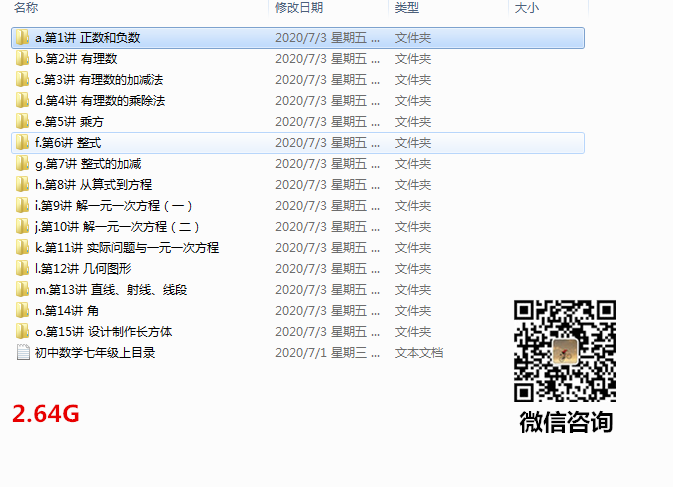Click the 文件夹 type cell of h.第8讲 row
The image size is (673, 487).
pyautogui.click(x=413, y=185)
